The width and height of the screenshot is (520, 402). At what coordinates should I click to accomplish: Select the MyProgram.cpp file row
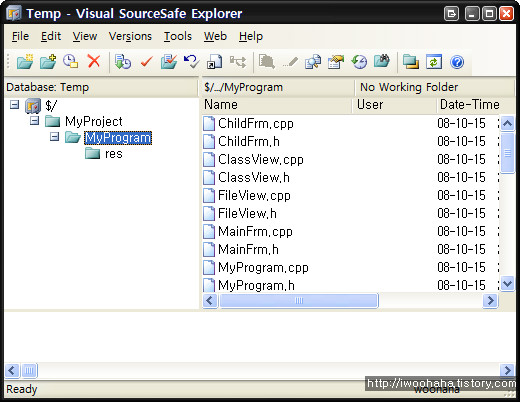(350, 267)
